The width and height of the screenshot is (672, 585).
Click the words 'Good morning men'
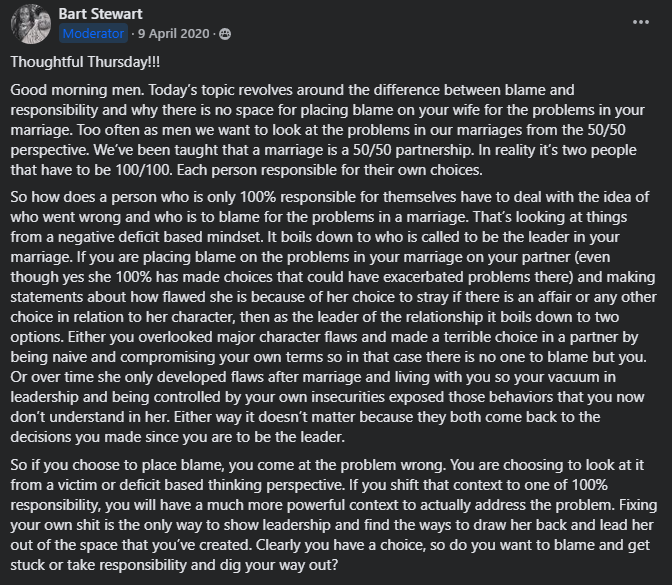click(x=69, y=89)
